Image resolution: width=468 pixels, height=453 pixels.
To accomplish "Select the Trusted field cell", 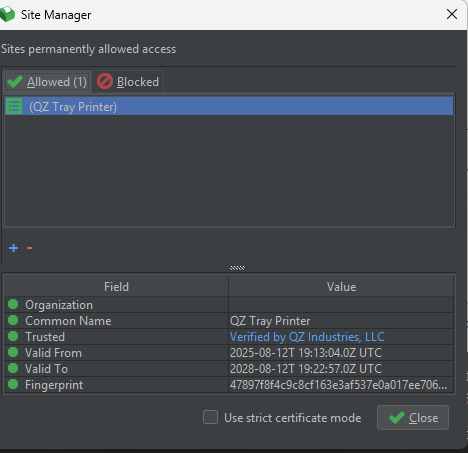I will (x=116, y=337).
